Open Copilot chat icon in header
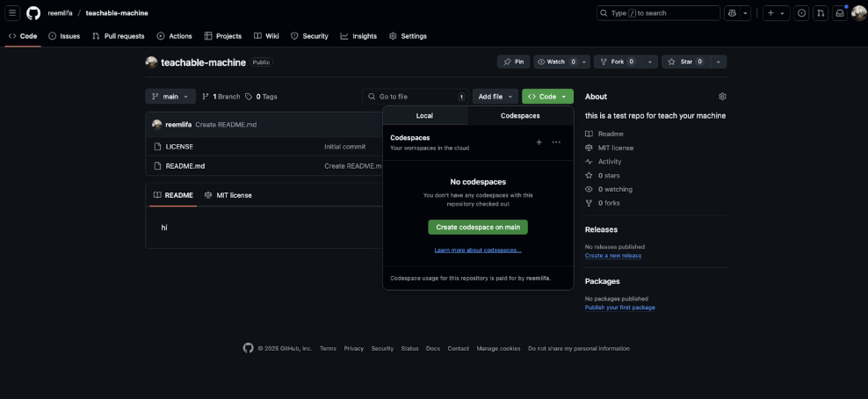Screen dimensions: 868x399 733,13
